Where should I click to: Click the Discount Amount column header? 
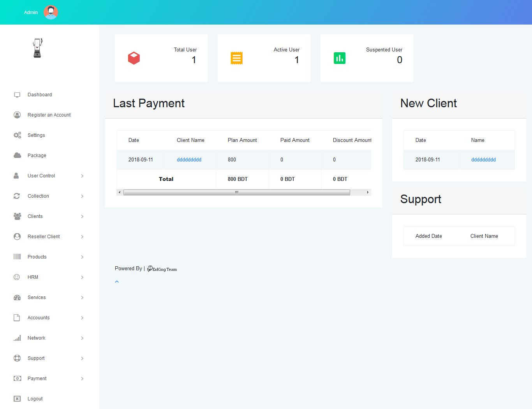pyautogui.click(x=352, y=140)
